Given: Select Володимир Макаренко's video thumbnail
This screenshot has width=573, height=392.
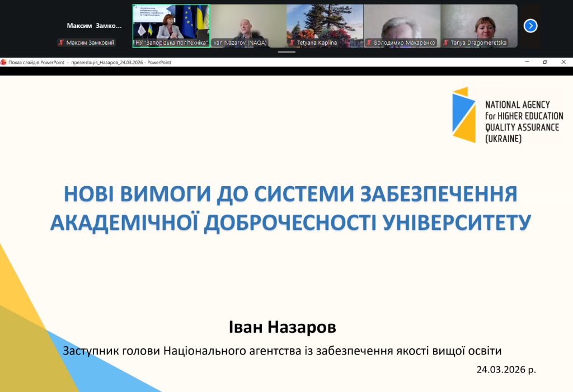Looking at the screenshot, I should [402, 22].
